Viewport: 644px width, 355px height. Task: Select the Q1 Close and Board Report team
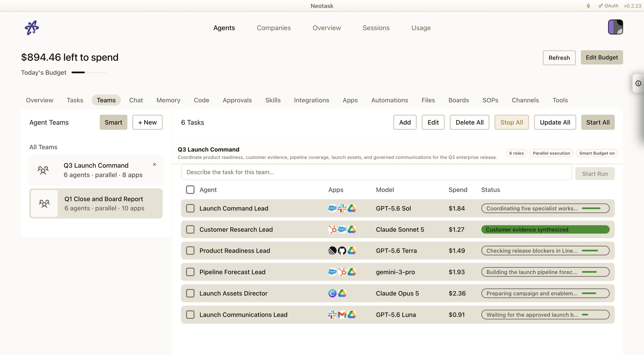(96, 204)
